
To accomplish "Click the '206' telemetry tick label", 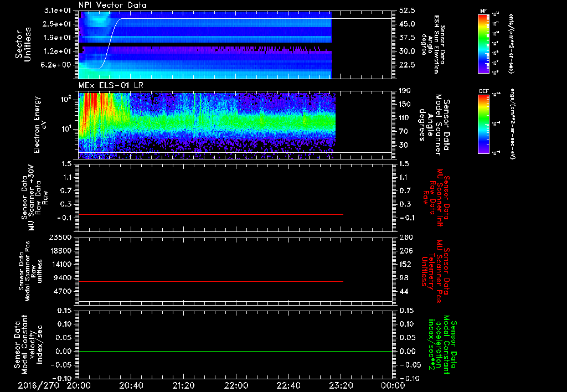I will [405, 251].
